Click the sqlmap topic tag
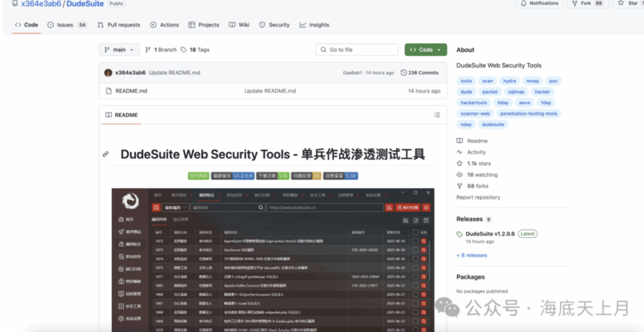644x332 pixels. coord(516,92)
